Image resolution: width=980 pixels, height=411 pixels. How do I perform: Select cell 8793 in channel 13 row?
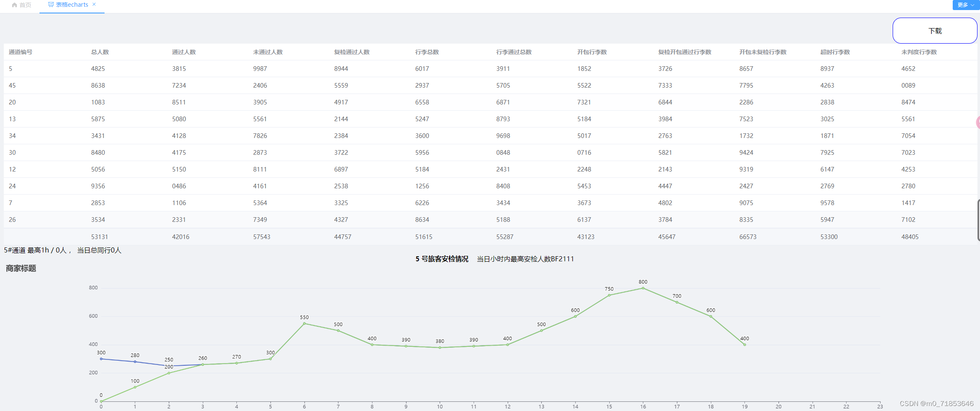(503, 119)
